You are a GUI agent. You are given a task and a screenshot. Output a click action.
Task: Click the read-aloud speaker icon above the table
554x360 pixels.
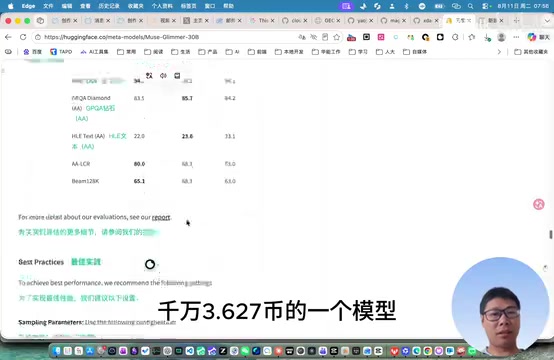click(x=163, y=76)
